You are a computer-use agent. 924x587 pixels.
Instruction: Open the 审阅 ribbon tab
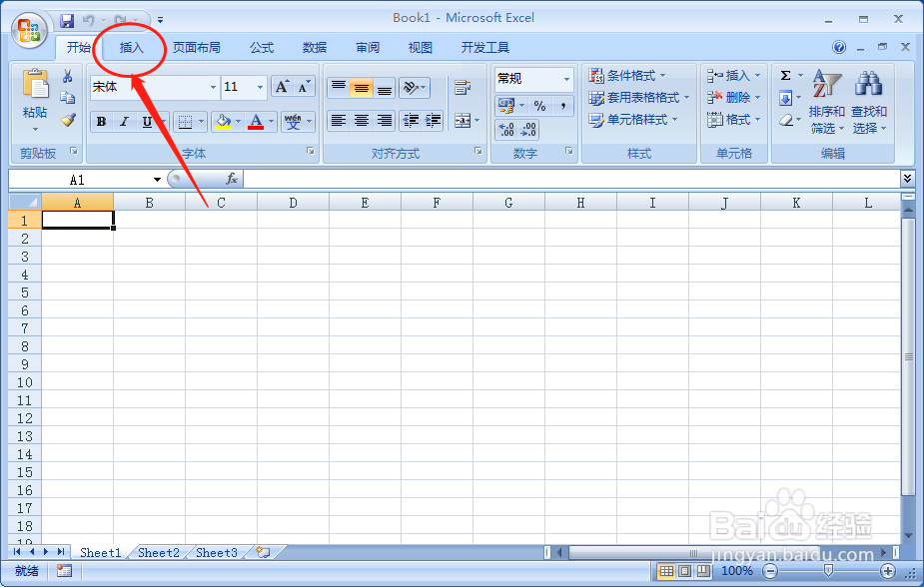pos(368,47)
